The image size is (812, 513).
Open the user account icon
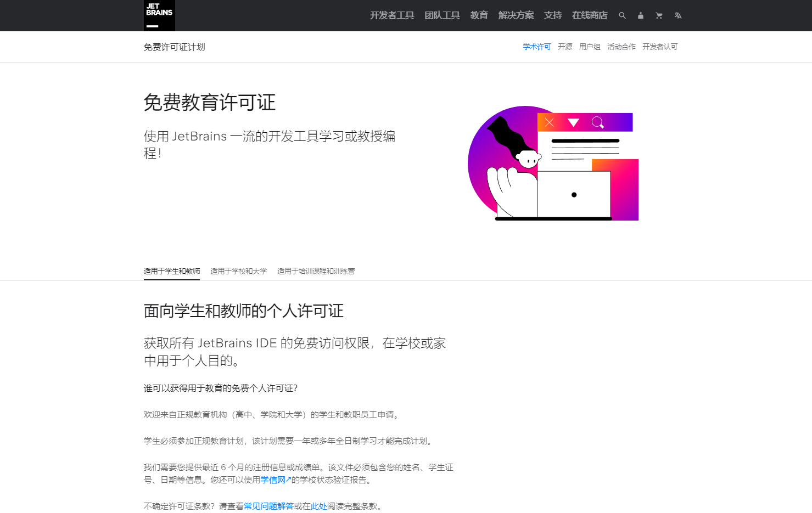pyautogui.click(x=640, y=15)
